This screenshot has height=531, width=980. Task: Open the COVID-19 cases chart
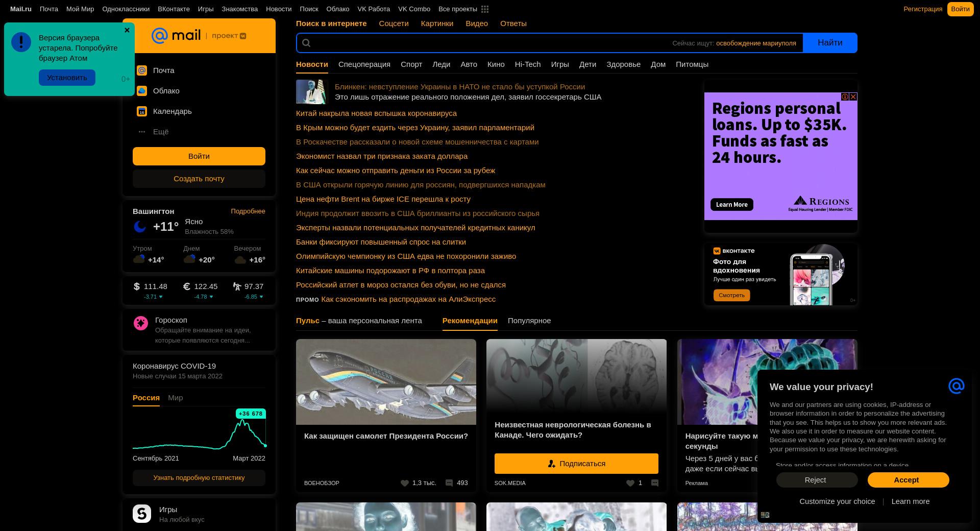[199, 430]
